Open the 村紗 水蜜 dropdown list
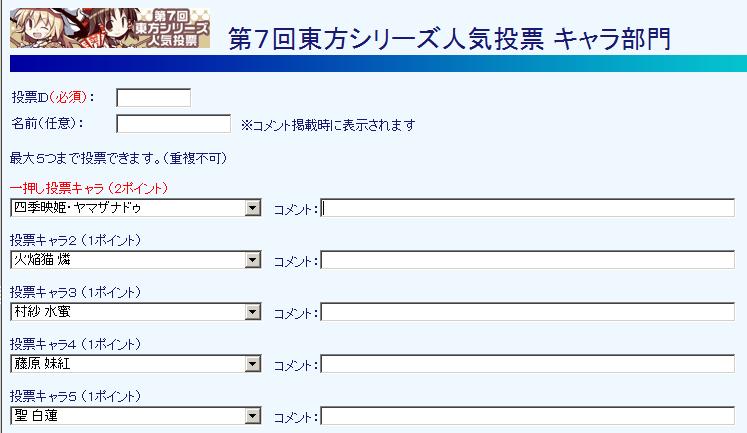Viewport: 747px width, 433px height. (135, 312)
